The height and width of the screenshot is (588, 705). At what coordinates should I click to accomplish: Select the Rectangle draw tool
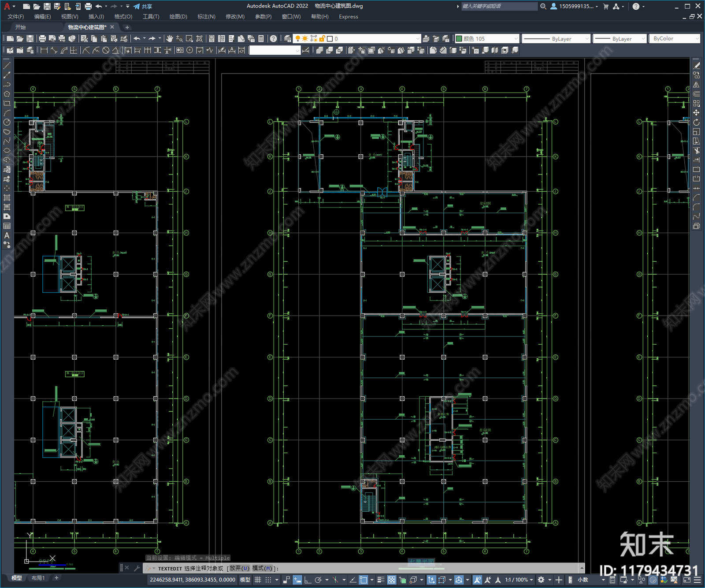7,104
